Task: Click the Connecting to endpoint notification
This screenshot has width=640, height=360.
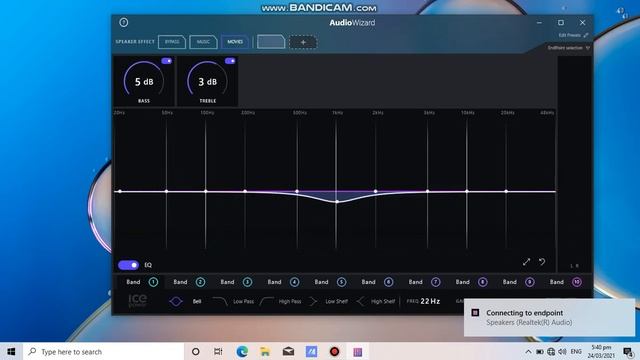Action: click(549, 318)
